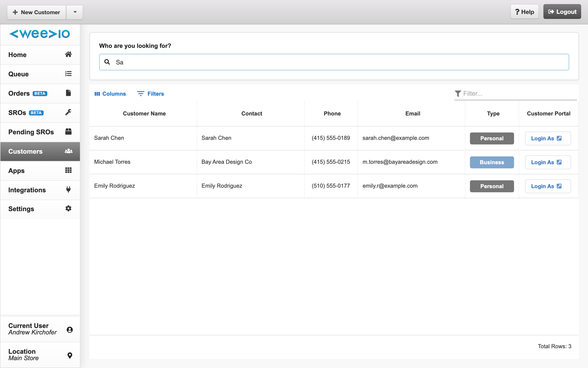Open Pending SROs
Viewport: 588px width, 368px height.
point(40,132)
